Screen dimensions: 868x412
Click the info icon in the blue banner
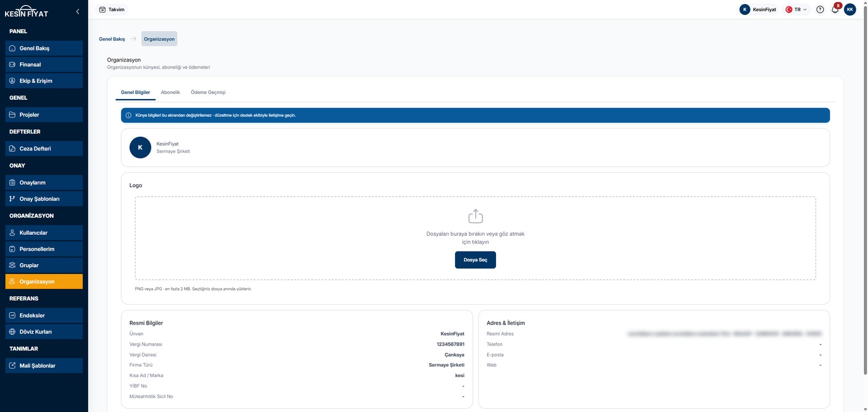129,115
